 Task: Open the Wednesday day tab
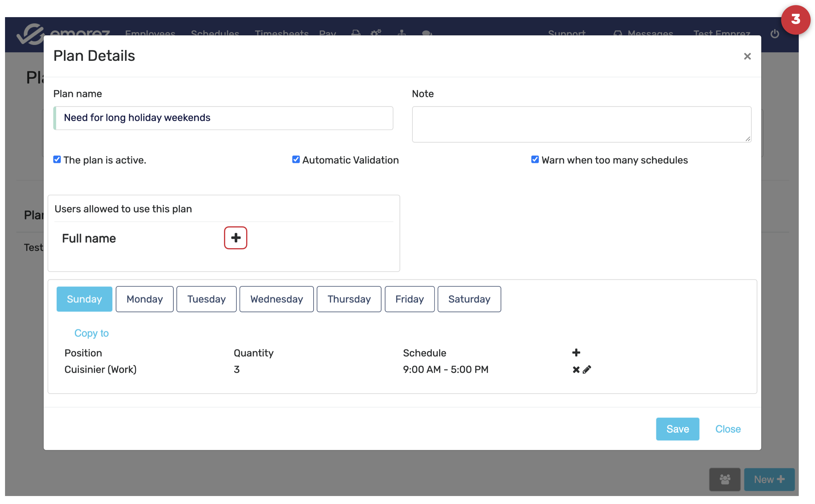click(x=276, y=299)
